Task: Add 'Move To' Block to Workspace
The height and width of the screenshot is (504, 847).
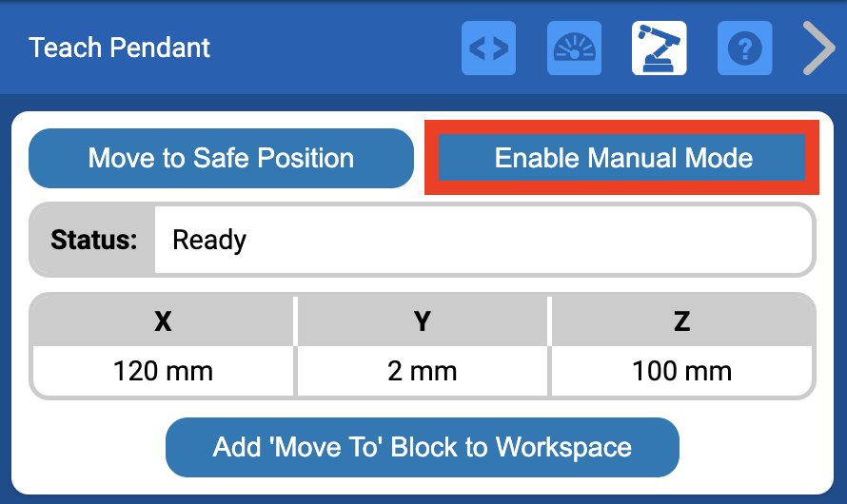Action: pos(422,447)
